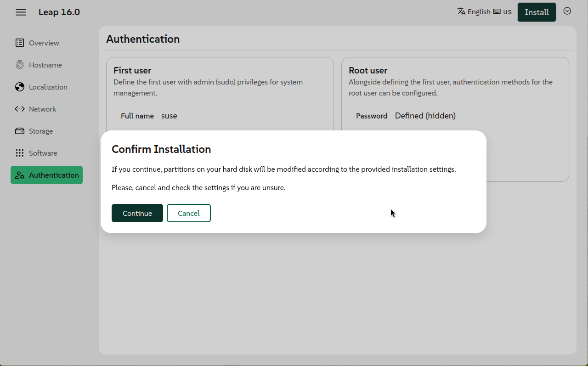Cancel the installation confirmation dialog
Screen dimensions: 588x366
(x=188, y=213)
